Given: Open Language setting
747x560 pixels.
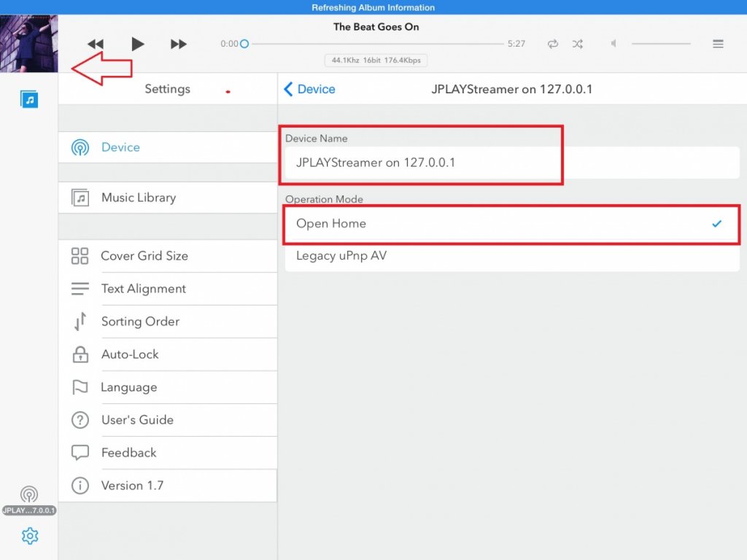Looking at the screenshot, I should [168, 387].
